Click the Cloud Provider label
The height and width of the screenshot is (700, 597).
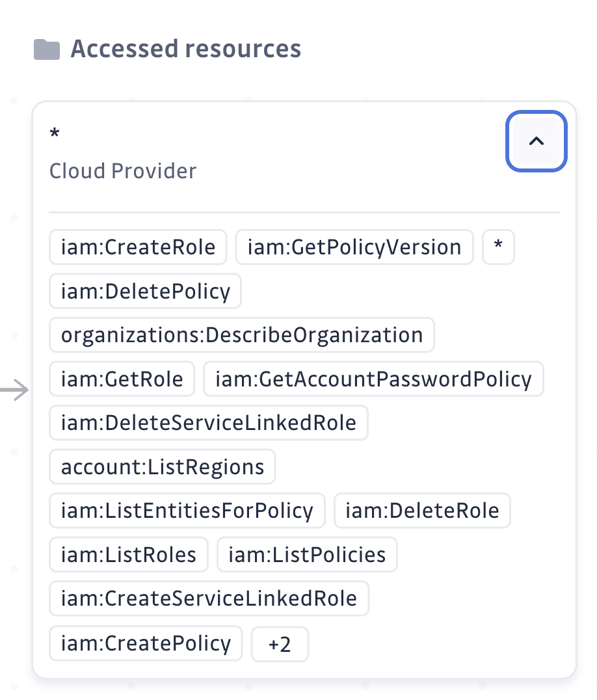(122, 170)
